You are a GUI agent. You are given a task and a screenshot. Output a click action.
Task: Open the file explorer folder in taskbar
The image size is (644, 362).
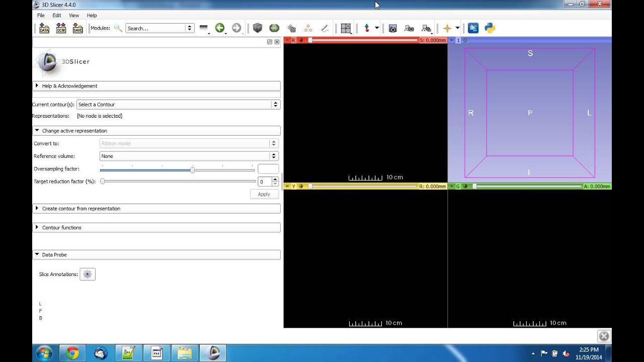[x=185, y=353]
